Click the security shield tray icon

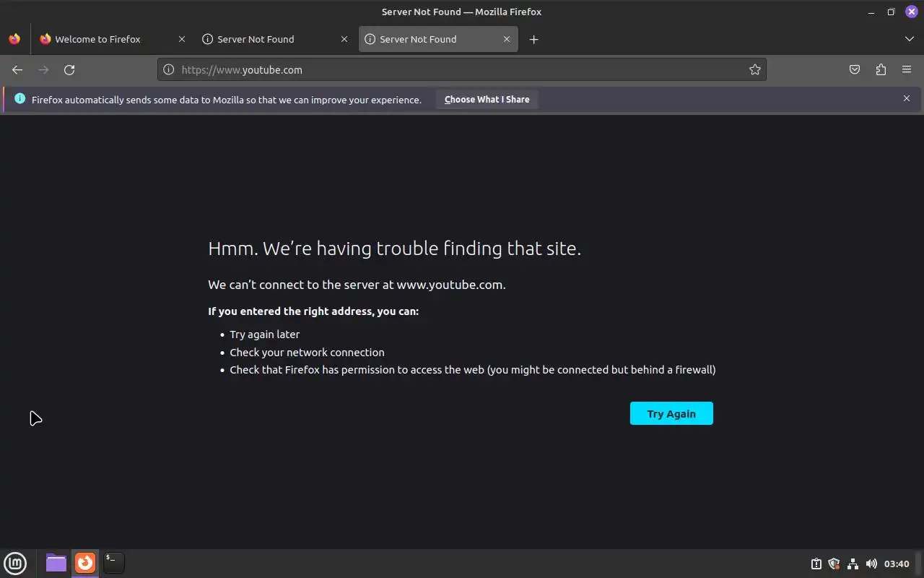(834, 564)
